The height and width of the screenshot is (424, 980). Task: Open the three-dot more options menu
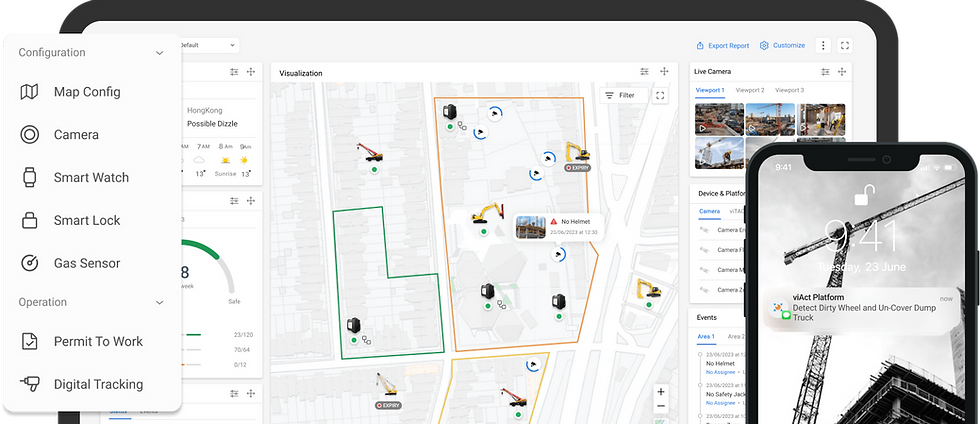[822, 45]
